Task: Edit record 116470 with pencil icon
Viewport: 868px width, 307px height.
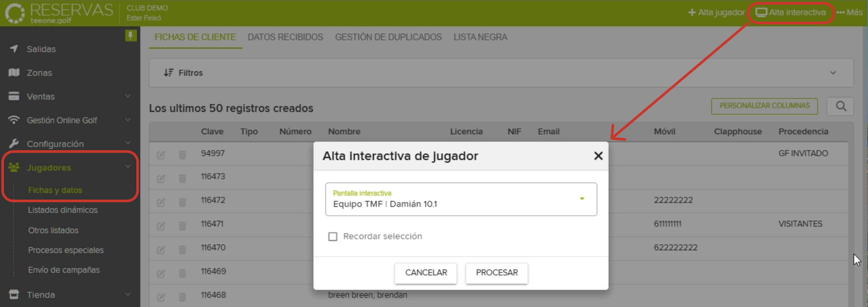Action: [161, 249]
